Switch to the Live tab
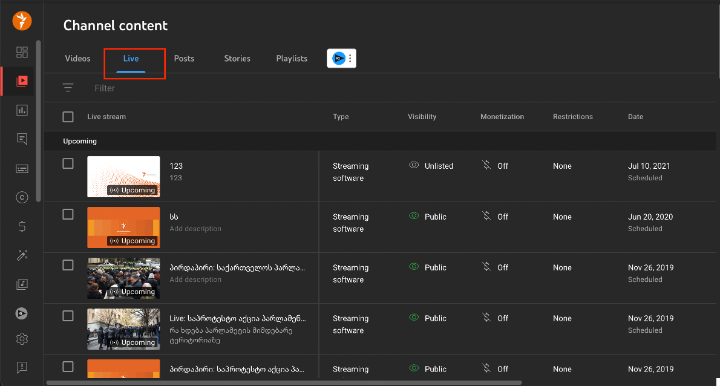720x386 pixels. click(131, 58)
